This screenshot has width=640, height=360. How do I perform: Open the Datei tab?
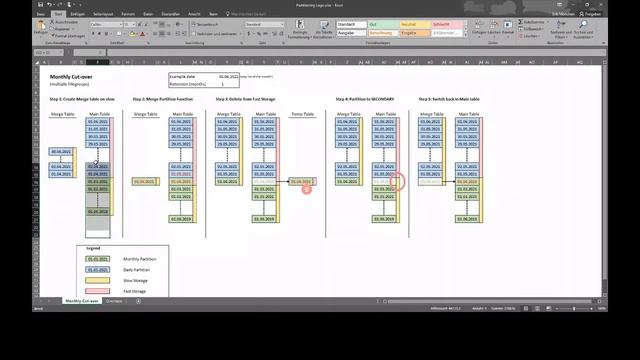pos(41,14)
